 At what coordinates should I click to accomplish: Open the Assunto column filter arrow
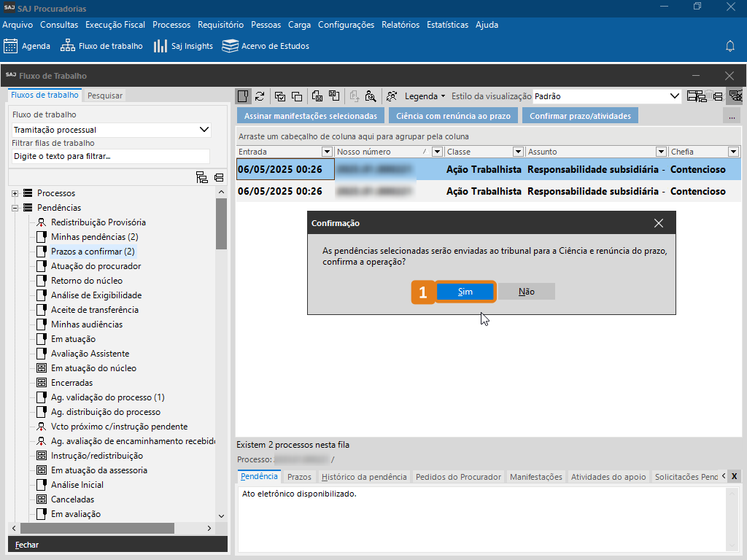point(661,152)
